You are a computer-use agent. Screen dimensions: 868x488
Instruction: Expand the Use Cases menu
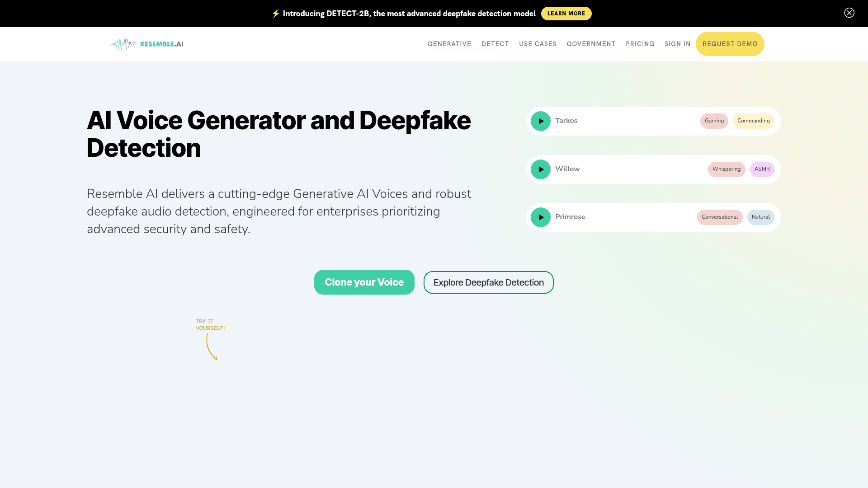(538, 44)
